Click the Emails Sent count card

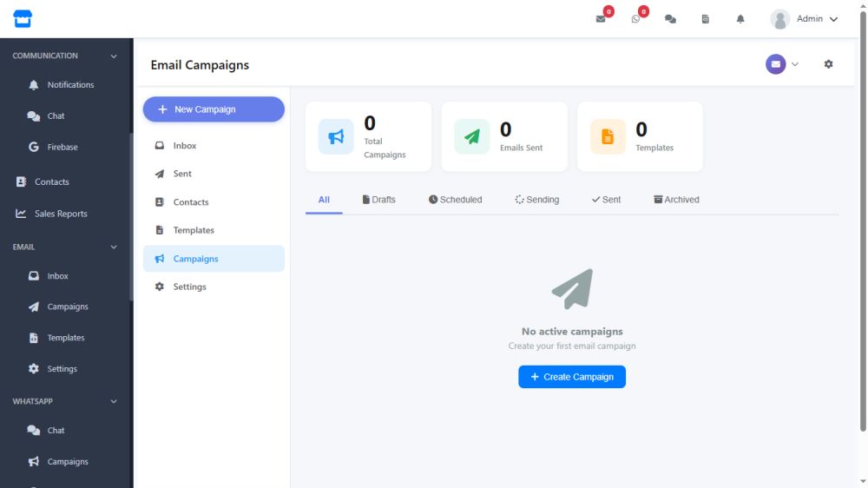504,136
